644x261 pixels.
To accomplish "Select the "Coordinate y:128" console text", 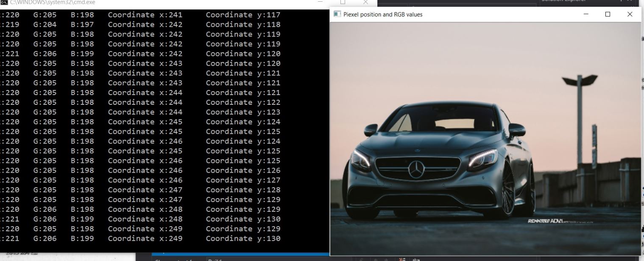I will pos(243,190).
